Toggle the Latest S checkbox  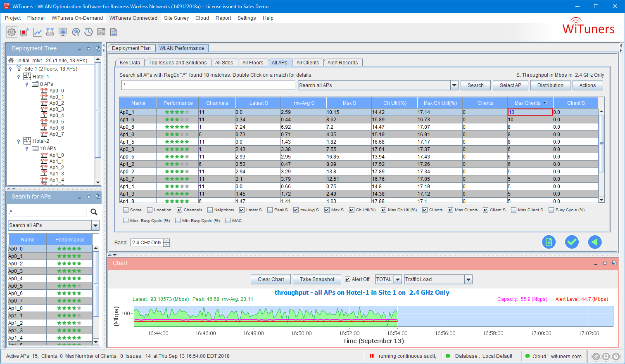click(242, 210)
